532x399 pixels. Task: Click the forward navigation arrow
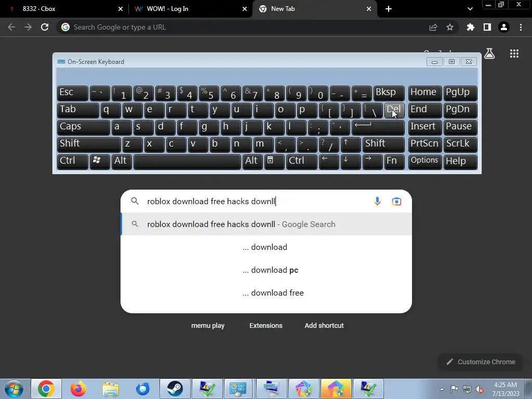[28, 27]
